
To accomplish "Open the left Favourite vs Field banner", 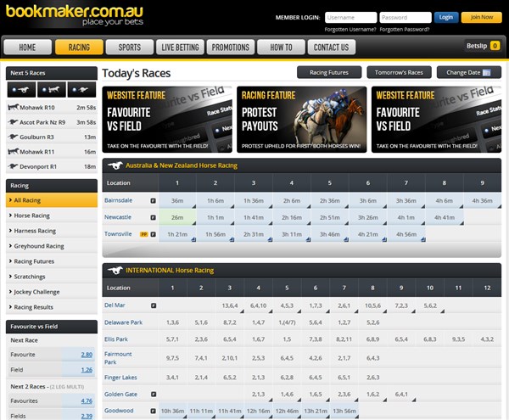I will tap(167, 120).
